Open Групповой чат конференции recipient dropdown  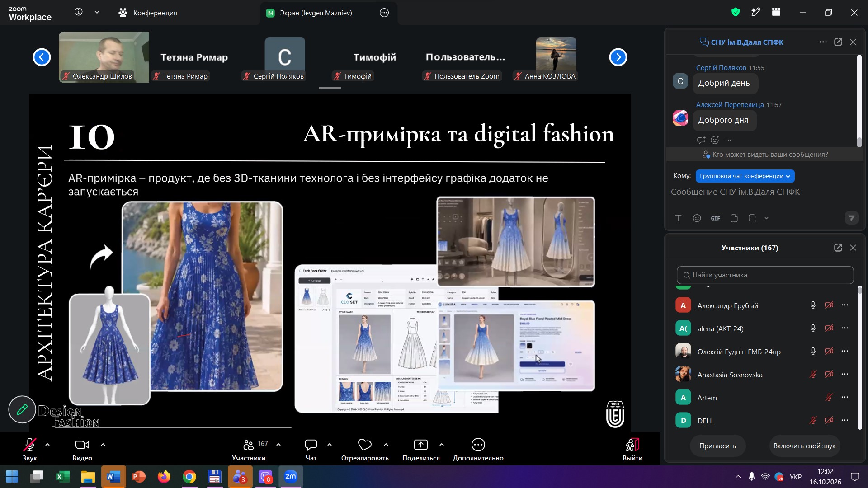point(745,176)
